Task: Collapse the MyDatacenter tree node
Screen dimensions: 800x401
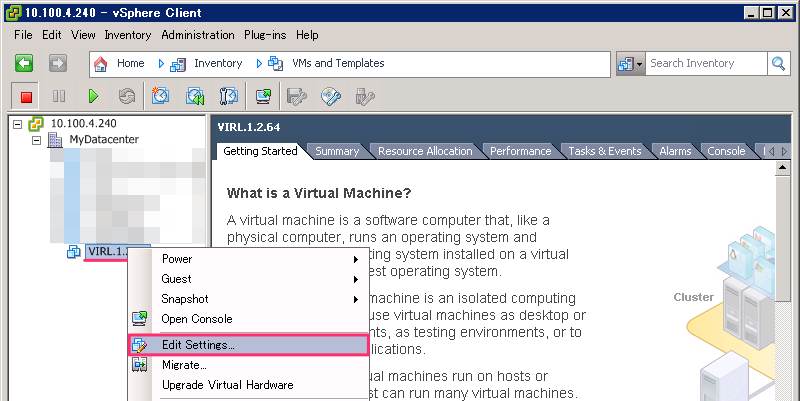Action: [36, 140]
